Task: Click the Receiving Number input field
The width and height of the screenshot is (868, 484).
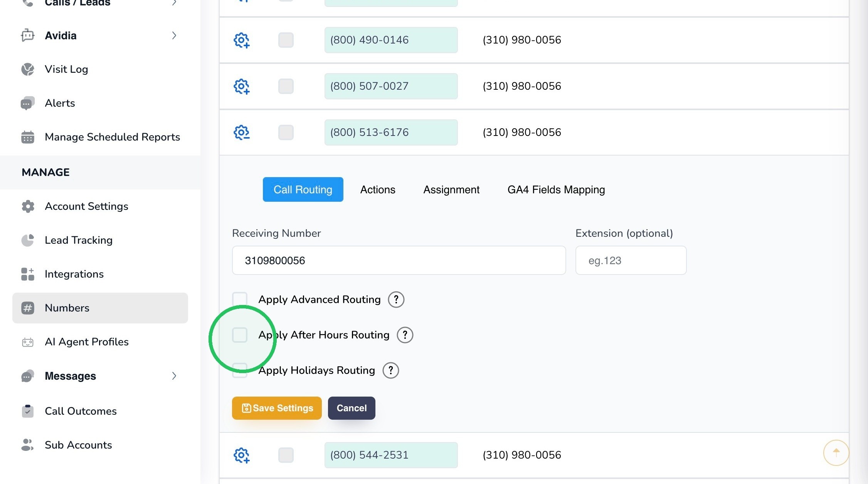Action: click(399, 260)
